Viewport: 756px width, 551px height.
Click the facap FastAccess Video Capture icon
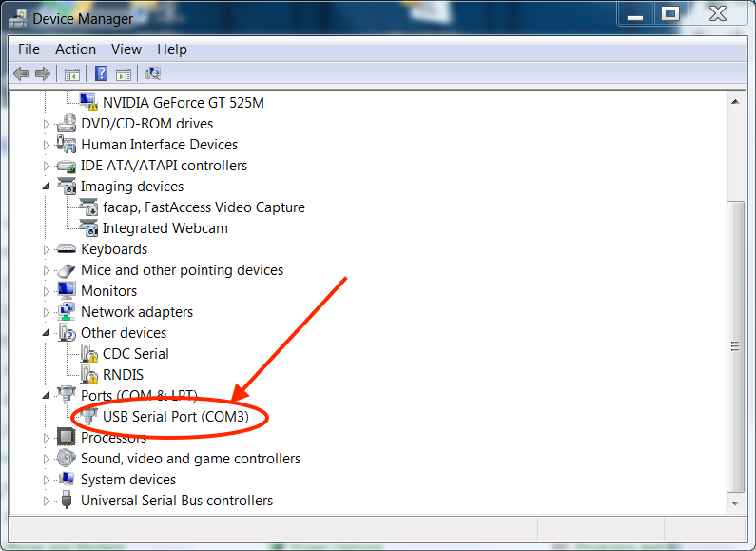coord(88,207)
